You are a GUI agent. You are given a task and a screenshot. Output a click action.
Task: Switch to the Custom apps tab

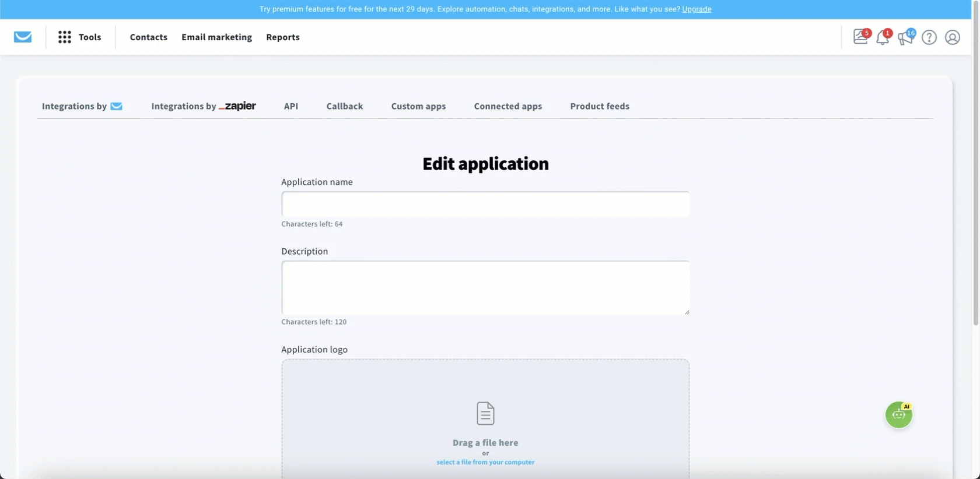click(419, 106)
